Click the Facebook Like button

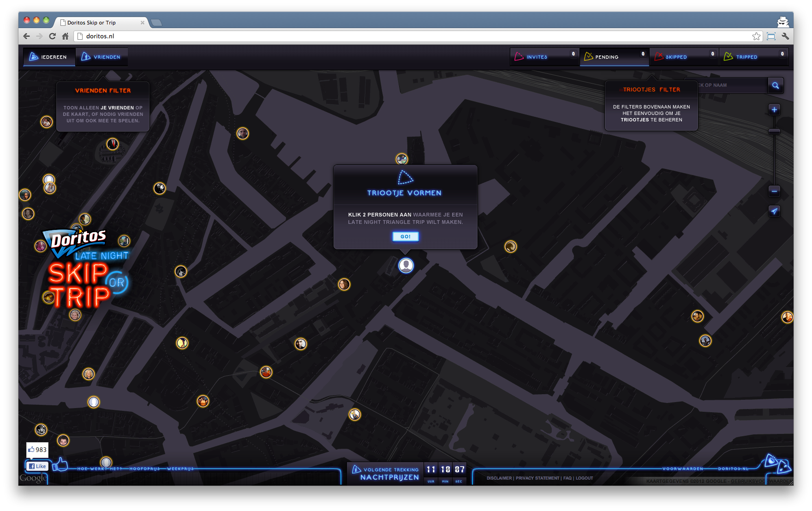click(37, 466)
